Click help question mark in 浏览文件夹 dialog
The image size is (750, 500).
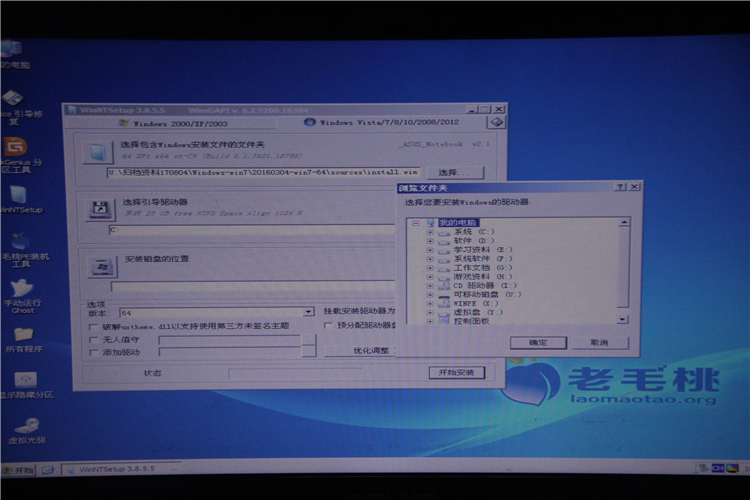620,187
